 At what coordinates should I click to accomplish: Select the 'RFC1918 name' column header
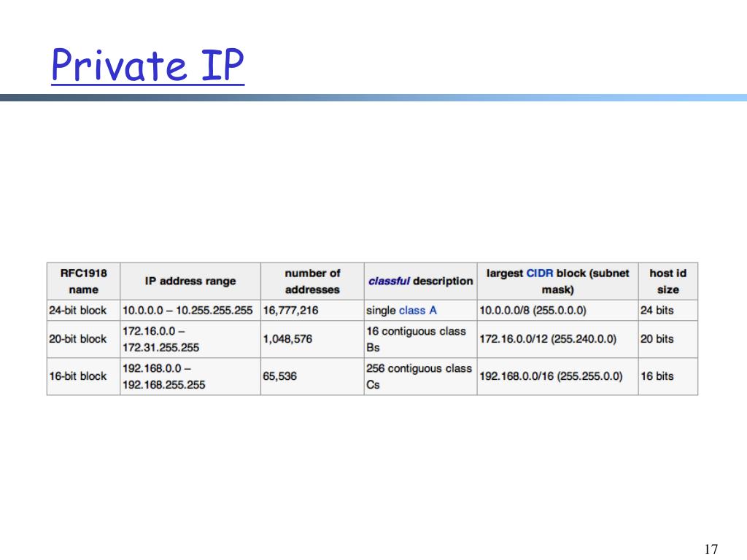tap(83, 281)
